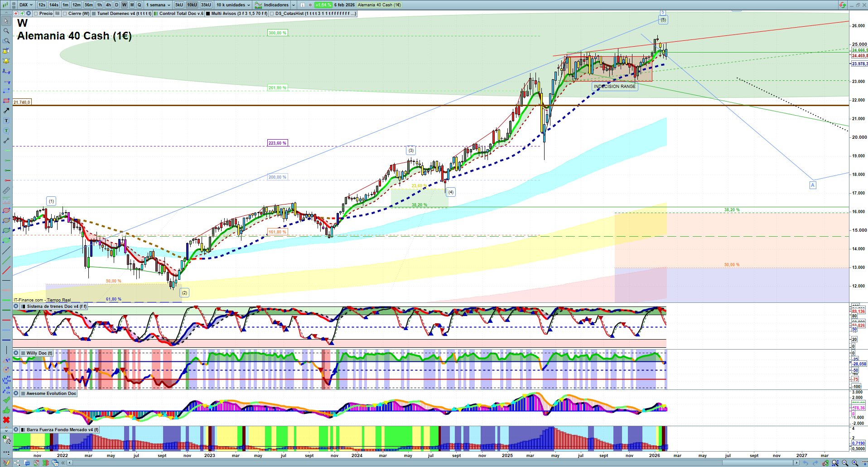Click the Q quarterly timeframe button

click(x=139, y=5)
